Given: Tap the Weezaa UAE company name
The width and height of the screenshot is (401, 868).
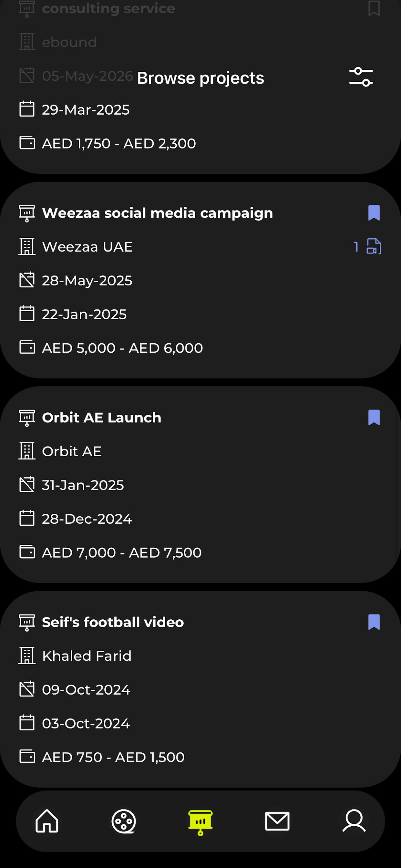Looking at the screenshot, I should pos(87,247).
